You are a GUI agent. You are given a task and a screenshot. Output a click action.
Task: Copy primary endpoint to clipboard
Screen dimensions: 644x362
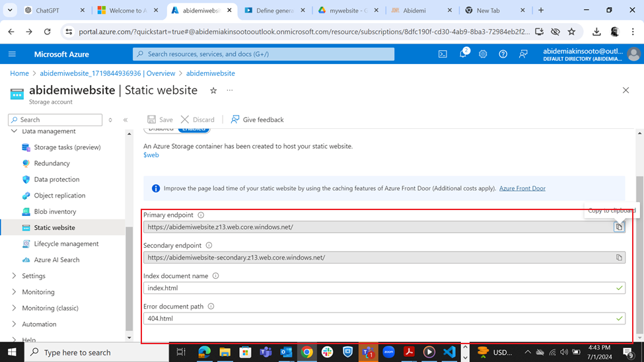tap(619, 227)
